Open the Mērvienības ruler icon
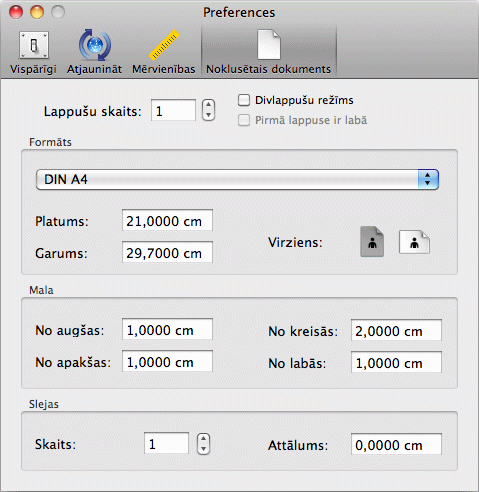Screen dimensions: 479x492 (x=164, y=45)
